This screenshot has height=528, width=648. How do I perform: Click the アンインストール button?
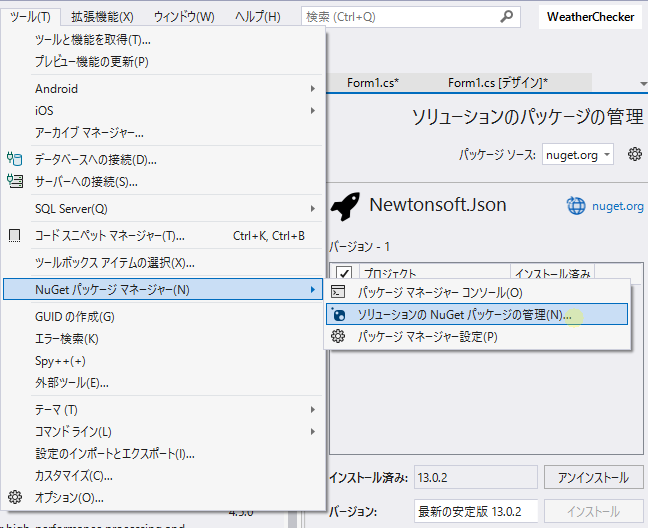coord(593,478)
